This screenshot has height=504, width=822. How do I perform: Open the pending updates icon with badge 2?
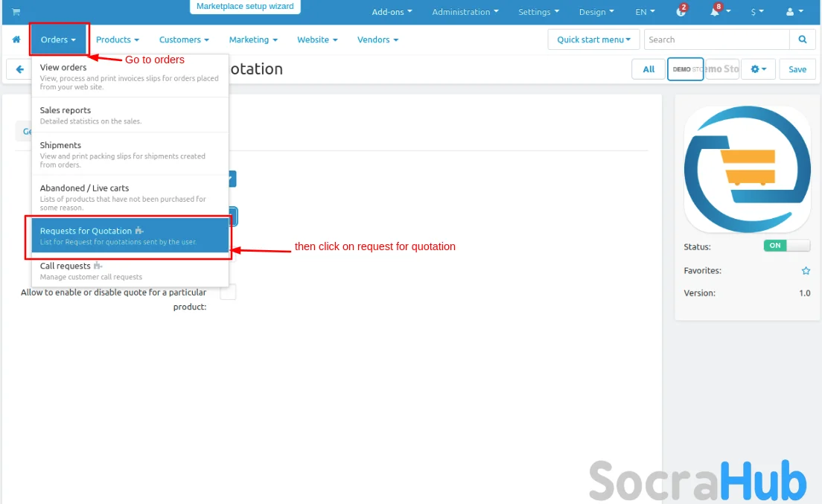[x=681, y=11]
